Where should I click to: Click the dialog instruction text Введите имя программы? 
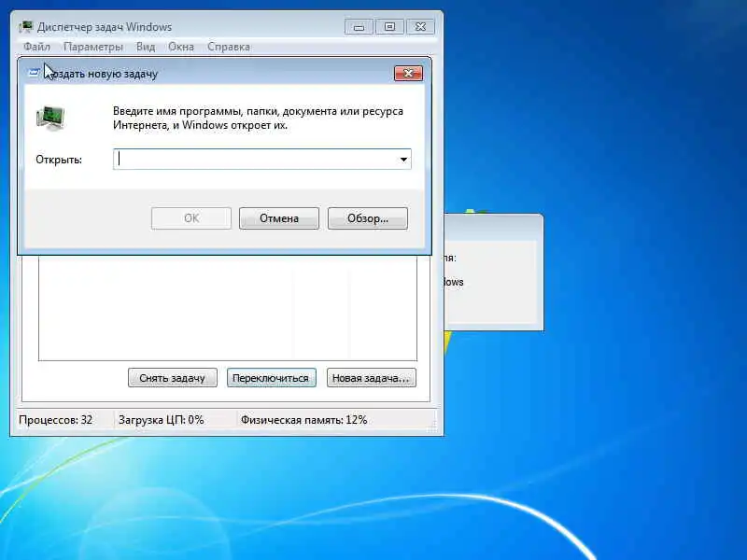[x=258, y=119]
